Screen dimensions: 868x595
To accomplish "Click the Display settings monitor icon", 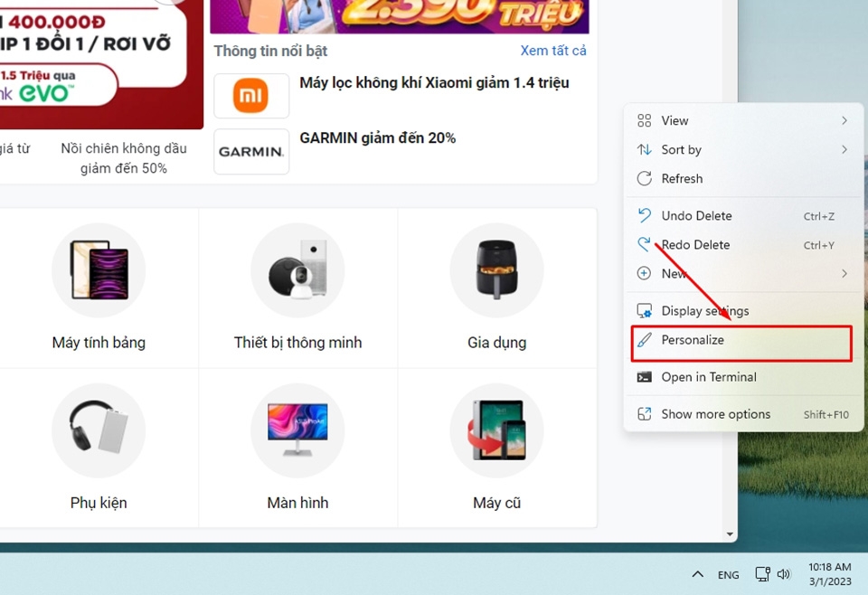I will coord(644,310).
